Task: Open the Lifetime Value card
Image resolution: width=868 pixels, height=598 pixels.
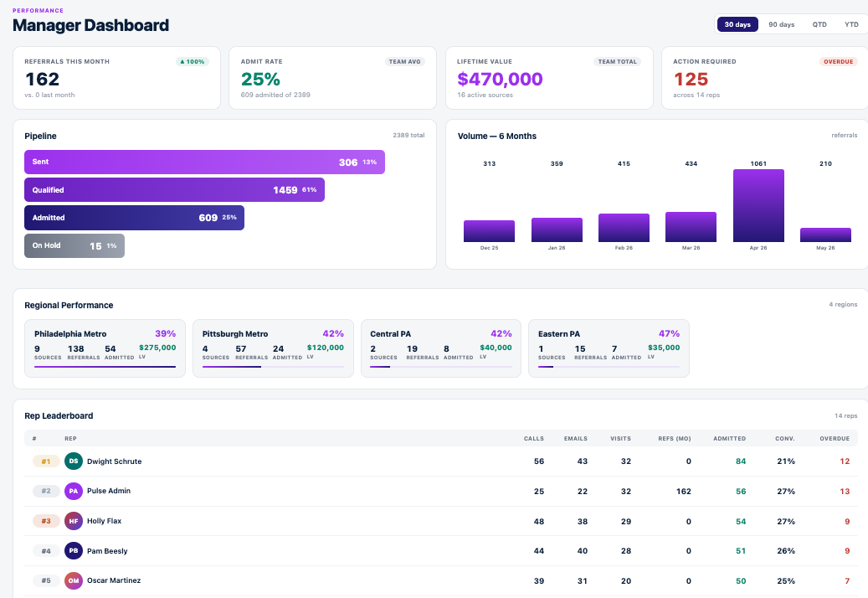Action: [549, 78]
